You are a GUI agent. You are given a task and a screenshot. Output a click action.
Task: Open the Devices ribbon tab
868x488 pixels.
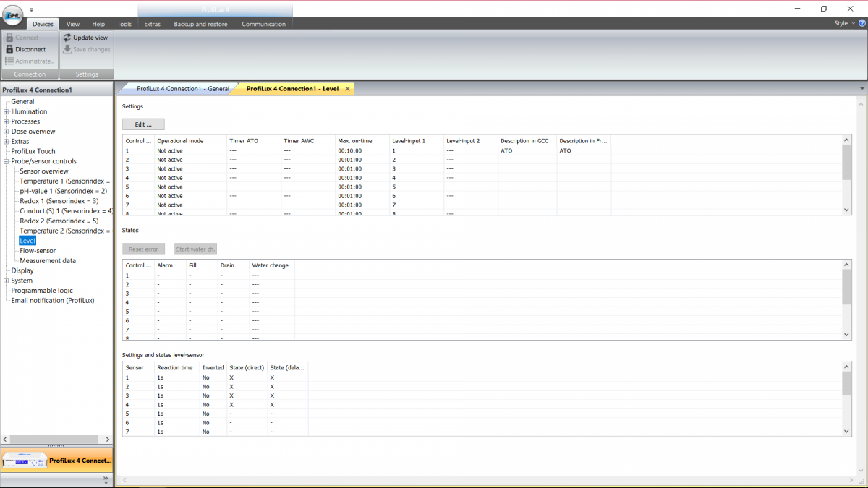pyautogui.click(x=43, y=24)
